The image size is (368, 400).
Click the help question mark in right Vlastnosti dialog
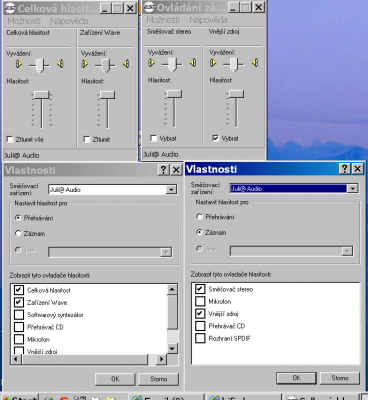click(345, 169)
